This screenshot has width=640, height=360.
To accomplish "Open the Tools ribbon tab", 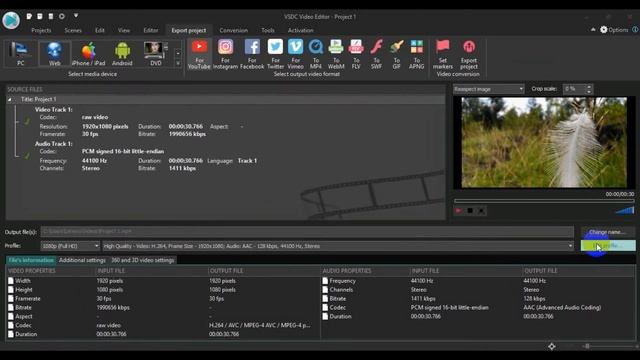I will point(268,31).
